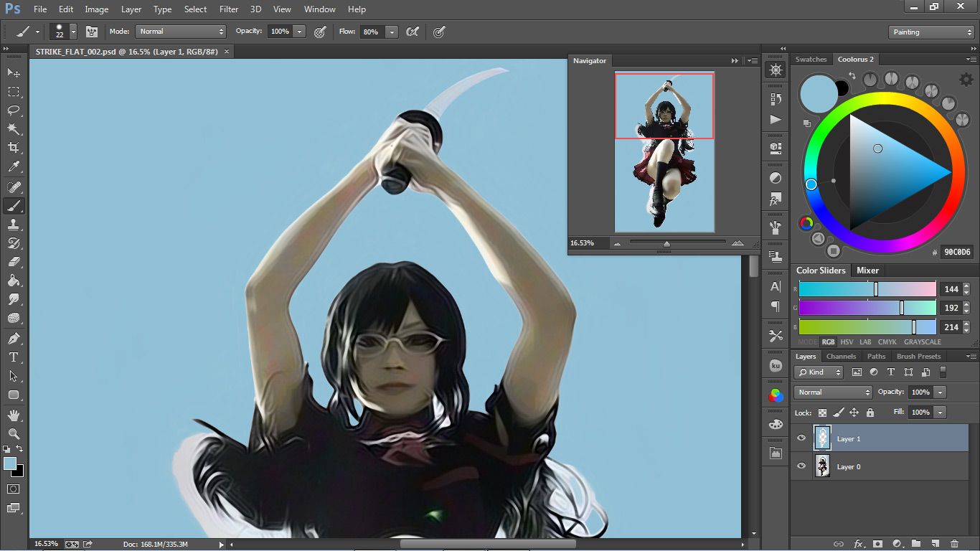The image size is (980, 551).
Task: Click the Navigator preview thumbnail
Action: coord(664,152)
